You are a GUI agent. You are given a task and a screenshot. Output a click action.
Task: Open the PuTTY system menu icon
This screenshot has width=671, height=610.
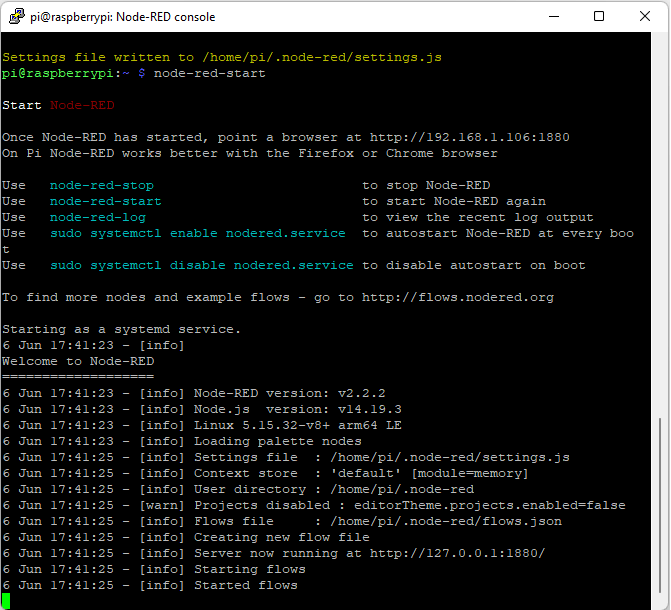tap(14, 17)
